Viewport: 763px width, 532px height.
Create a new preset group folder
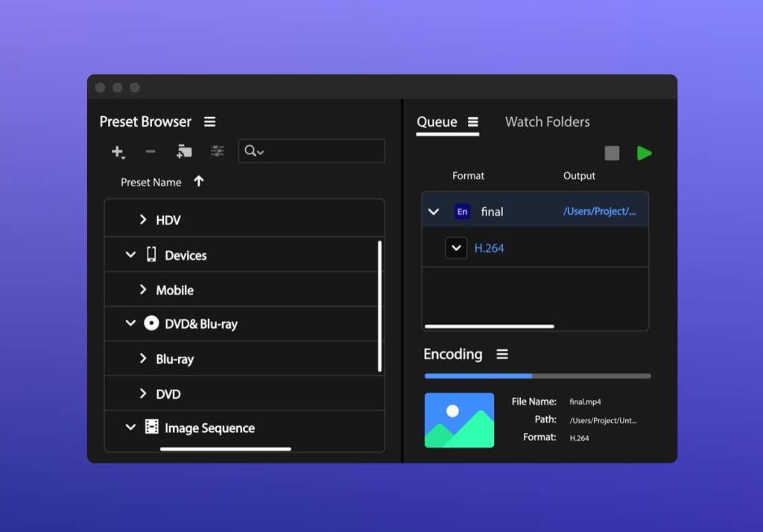(x=184, y=151)
